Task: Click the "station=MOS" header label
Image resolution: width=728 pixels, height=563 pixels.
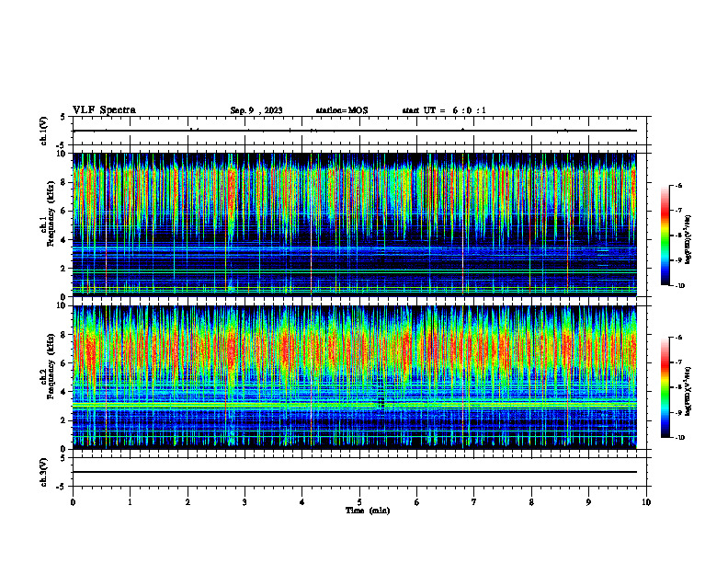Action: point(342,110)
